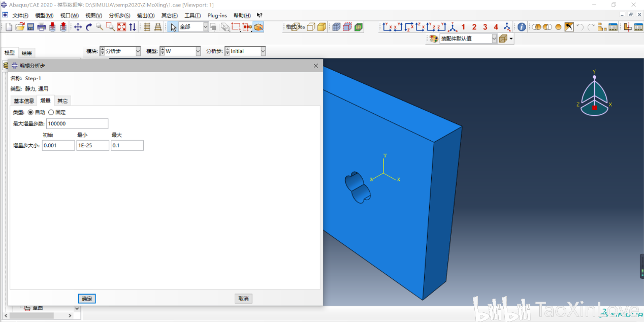Apply custom view 1
Screen dimensions: 644x322
[463, 27]
